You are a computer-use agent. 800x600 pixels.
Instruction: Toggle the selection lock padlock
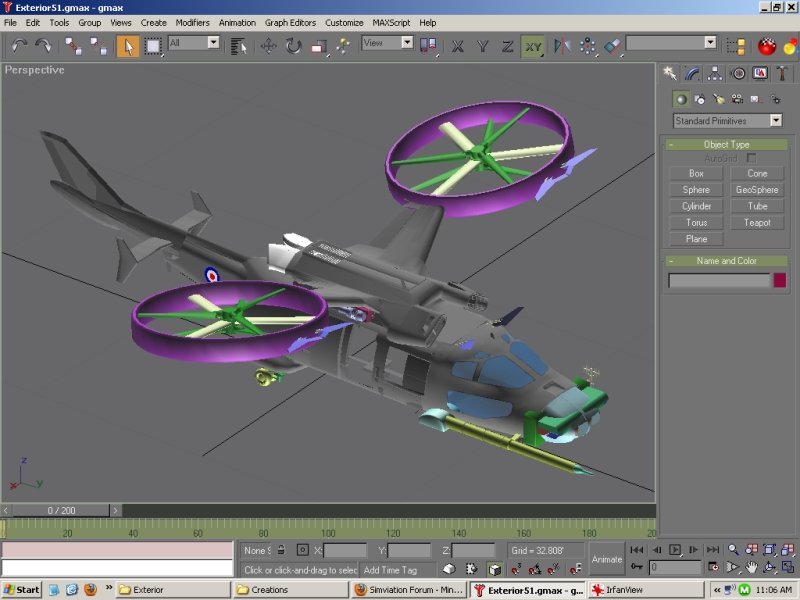click(282, 550)
